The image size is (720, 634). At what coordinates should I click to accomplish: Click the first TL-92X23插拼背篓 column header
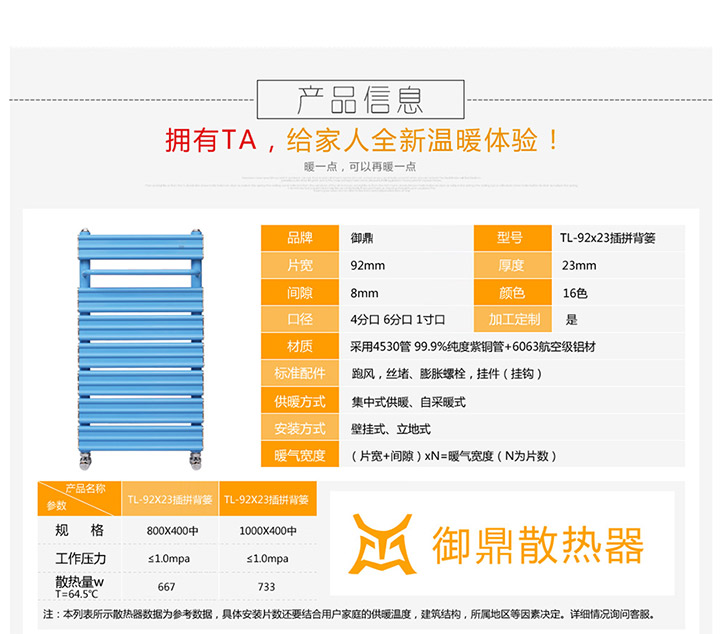(x=170, y=499)
